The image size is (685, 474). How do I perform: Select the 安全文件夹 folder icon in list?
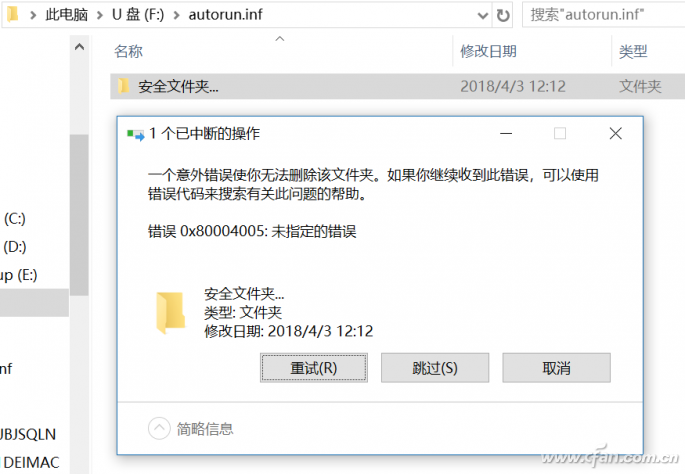(124, 86)
